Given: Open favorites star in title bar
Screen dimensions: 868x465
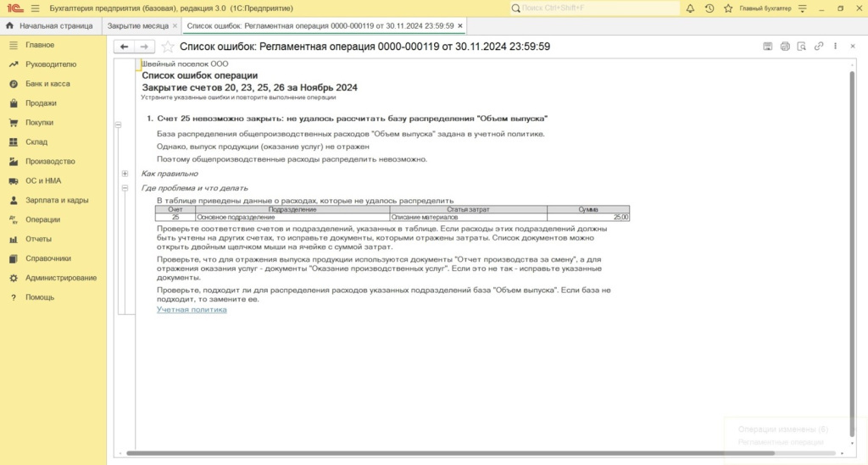Looking at the screenshot, I should click(x=728, y=8).
